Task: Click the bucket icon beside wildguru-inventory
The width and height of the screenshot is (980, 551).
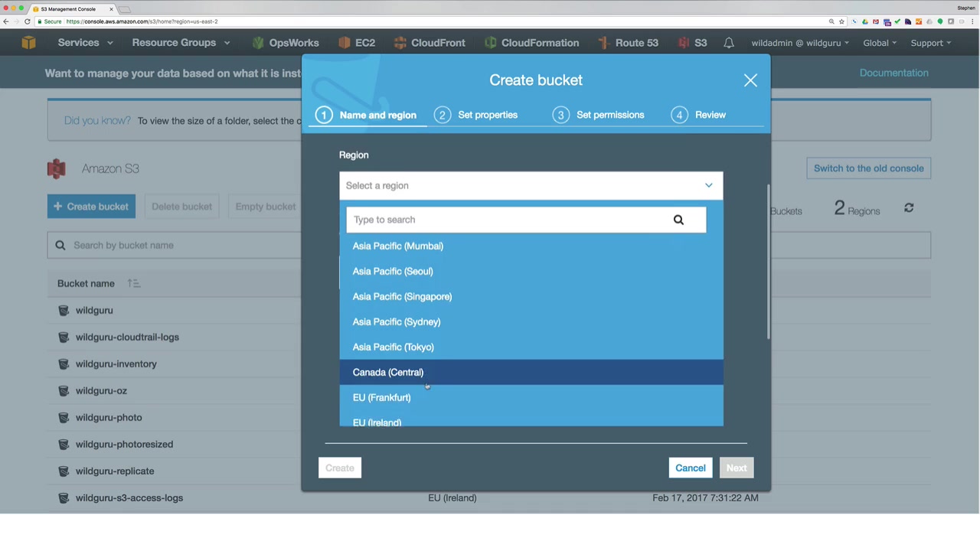Action: click(x=64, y=364)
